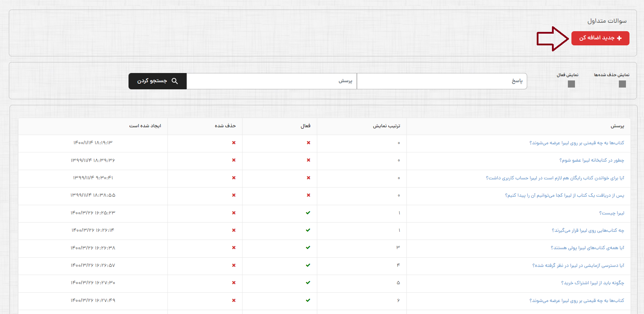Focus the 'پرسش' question input field
The height and width of the screenshot is (314, 644).
coord(272,81)
